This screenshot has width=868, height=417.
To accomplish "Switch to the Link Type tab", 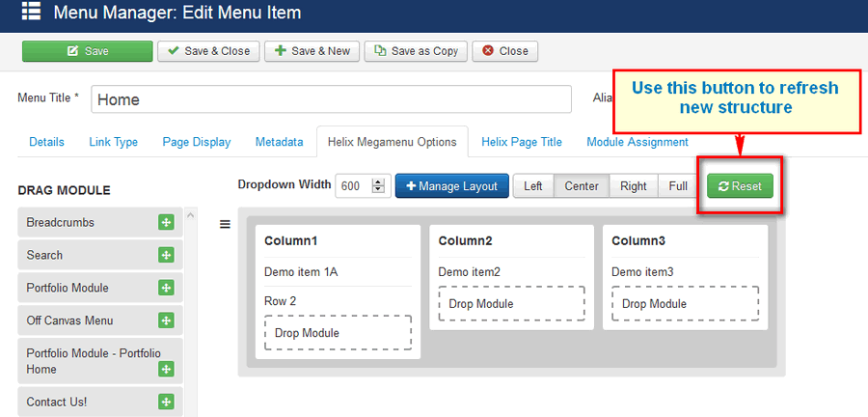I will (113, 142).
